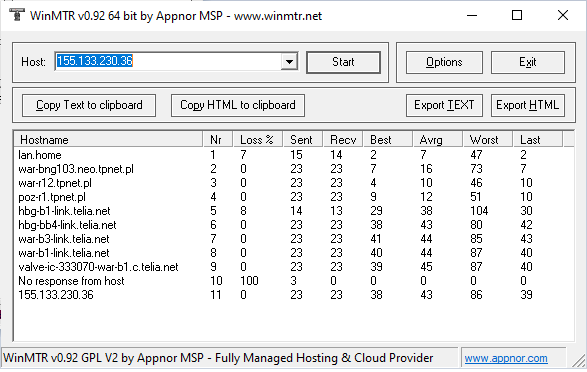The width and height of the screenshot is (587, 372).
Task: Select the hbg-b1-link.telia.net row
Action: click(294, 211)
